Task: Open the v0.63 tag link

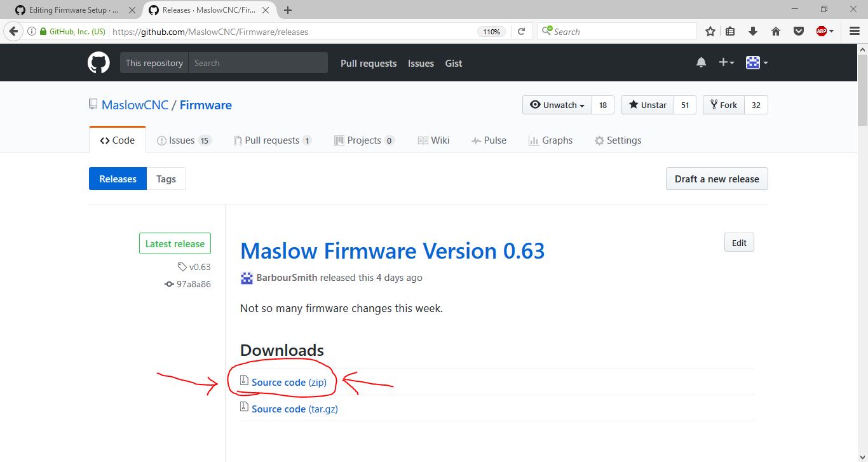Action: coord(194,267)
